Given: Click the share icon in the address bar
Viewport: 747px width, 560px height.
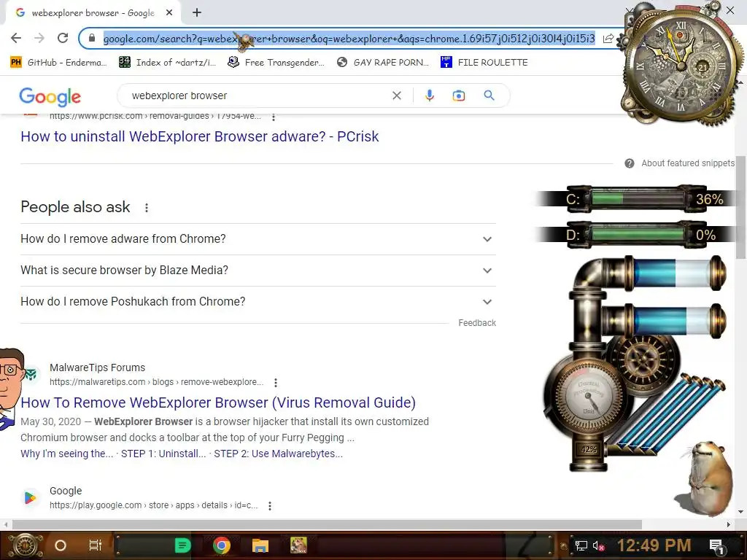Looking at the screenshot, I should coord(608,39).
